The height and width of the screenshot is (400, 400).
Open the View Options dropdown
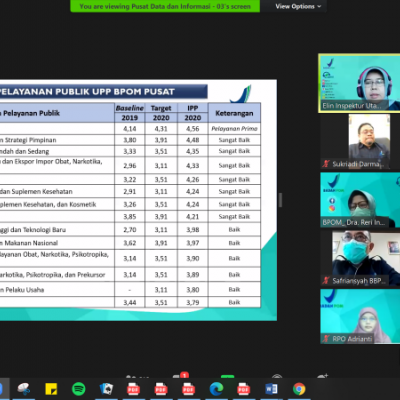click(298, 6)
